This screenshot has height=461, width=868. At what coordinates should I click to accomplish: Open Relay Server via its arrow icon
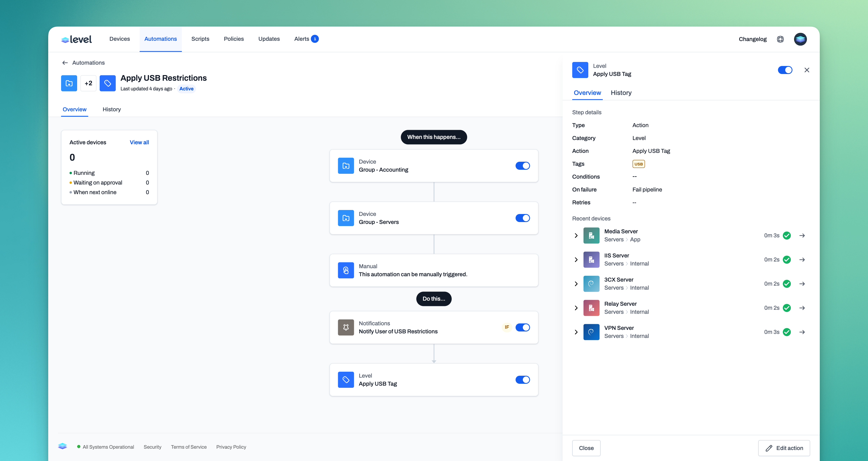click(x=802, y=308)
